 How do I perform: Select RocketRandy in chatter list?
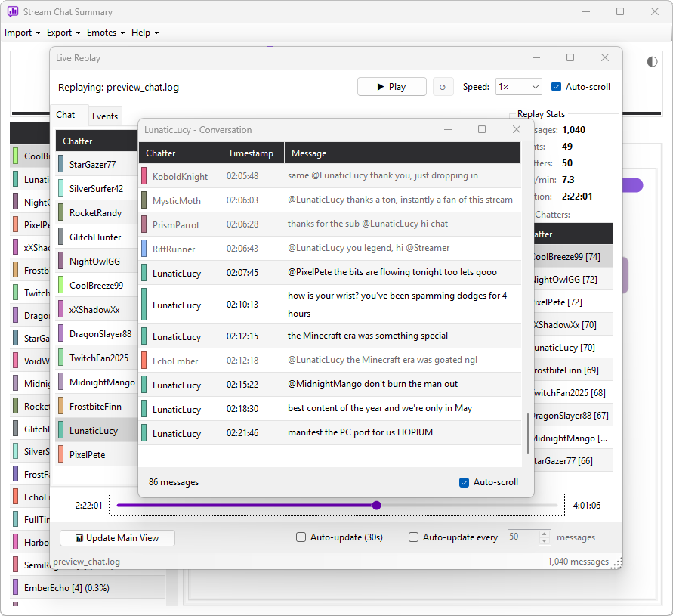(97, 213)
